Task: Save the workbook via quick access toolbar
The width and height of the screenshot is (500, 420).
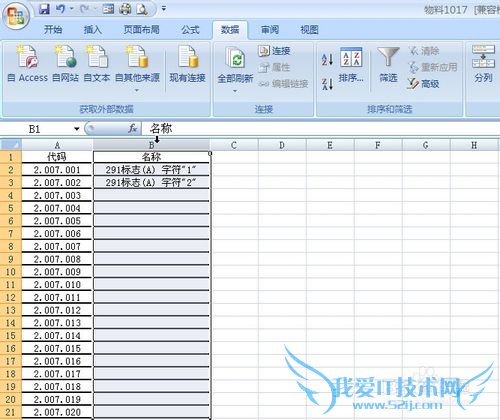Action: pyautogui.click(x=44, y=9)
